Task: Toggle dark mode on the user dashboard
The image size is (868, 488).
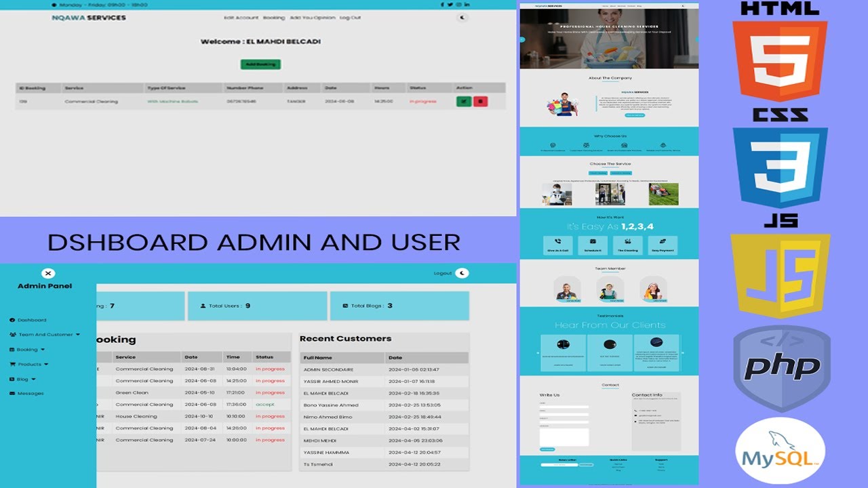Action: point(462,18)
